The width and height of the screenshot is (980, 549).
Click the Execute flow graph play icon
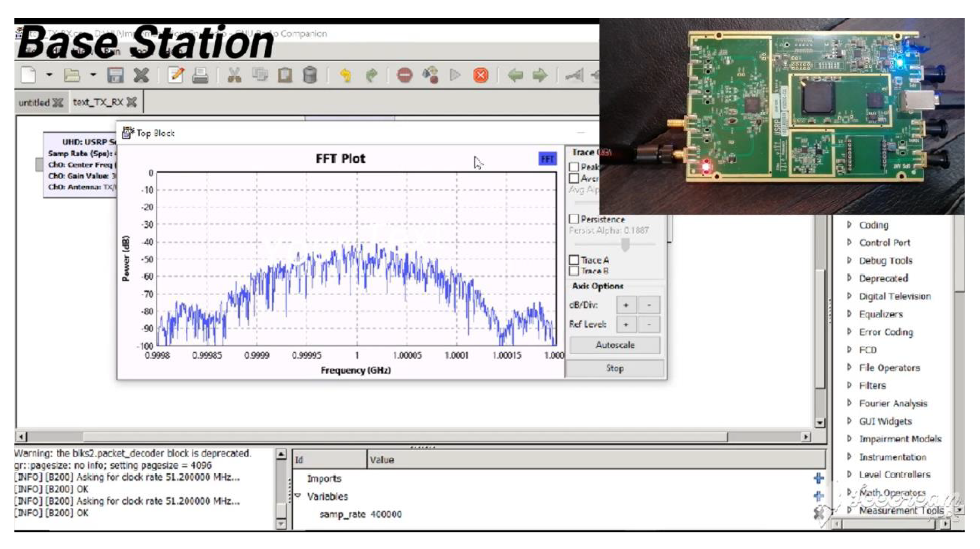455,75
